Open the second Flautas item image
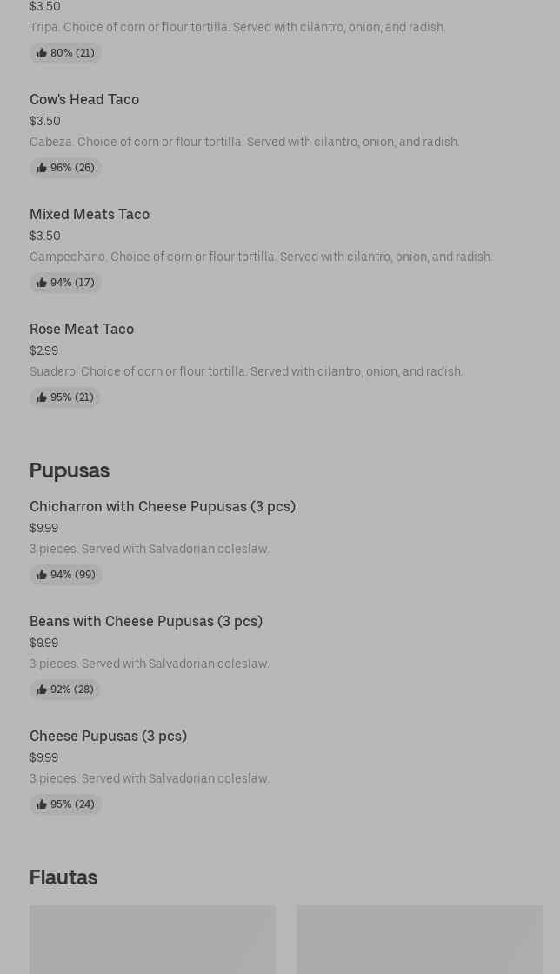560x974 pixels. [419, 939]
